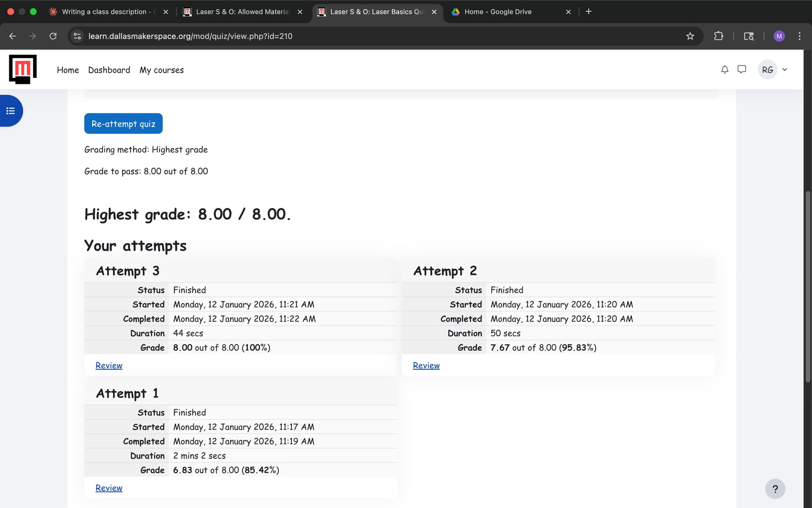Click the Attempt 3 heading
812x508 pixels.
(x=128, y=271)
